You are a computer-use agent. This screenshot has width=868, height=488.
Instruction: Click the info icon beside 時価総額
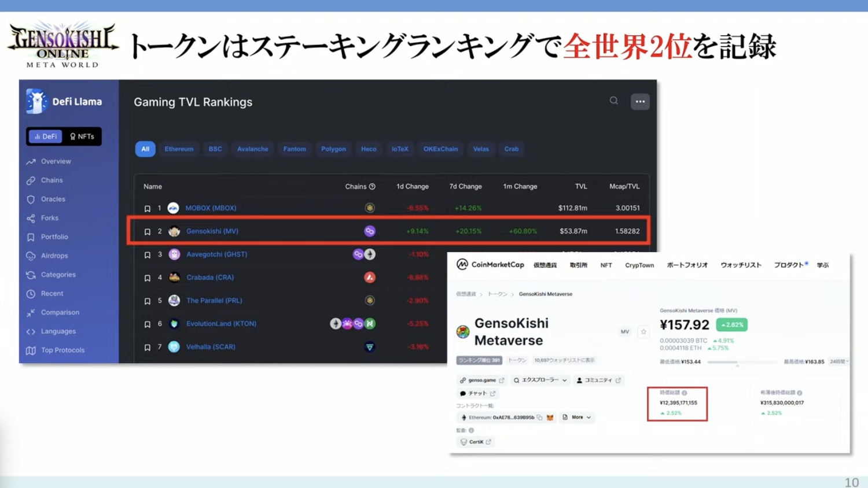685,393
